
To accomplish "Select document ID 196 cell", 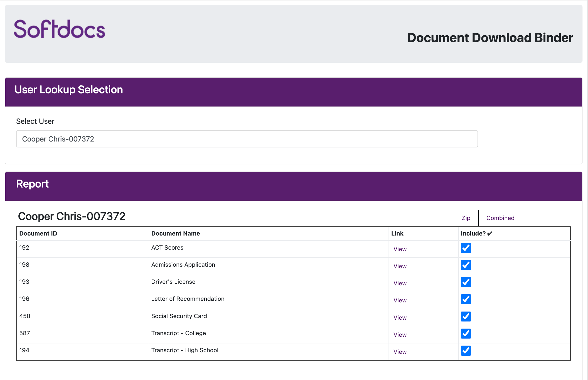I will (83, 300).
